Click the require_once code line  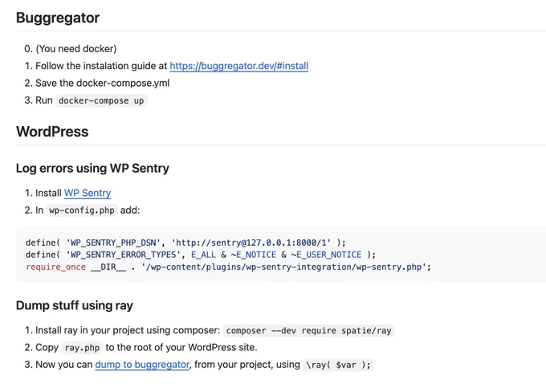tap(228, 267)
